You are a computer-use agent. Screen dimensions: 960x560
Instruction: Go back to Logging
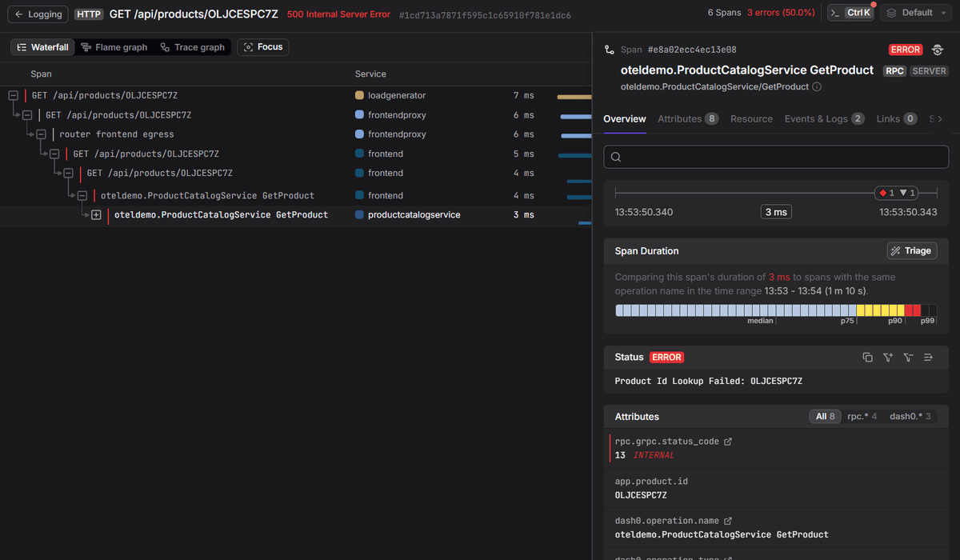[37, 14]
